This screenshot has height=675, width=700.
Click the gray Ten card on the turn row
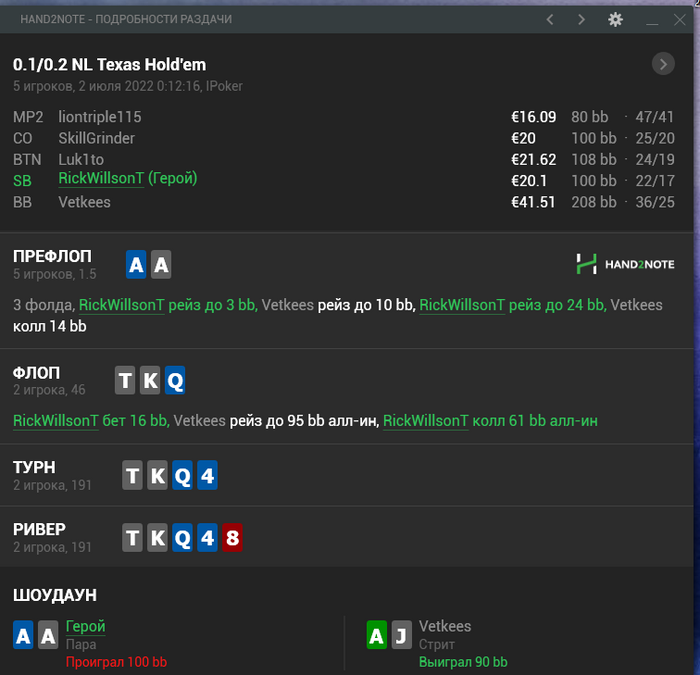132,475
